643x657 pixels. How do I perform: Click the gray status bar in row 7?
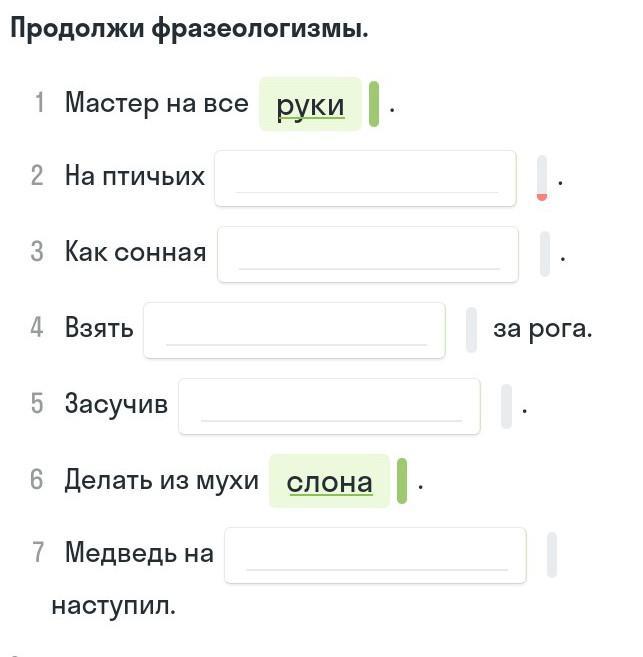click(552, 555)
